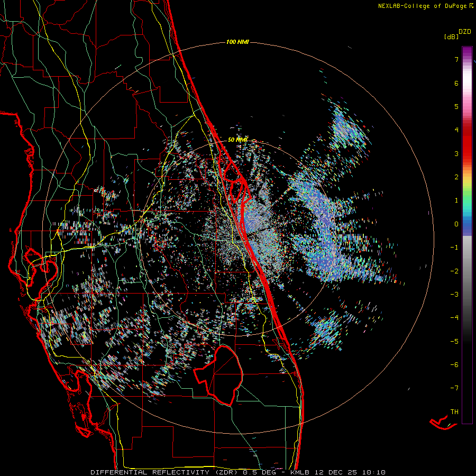Click the 50 NMI range ring label

tap(237, 140)
